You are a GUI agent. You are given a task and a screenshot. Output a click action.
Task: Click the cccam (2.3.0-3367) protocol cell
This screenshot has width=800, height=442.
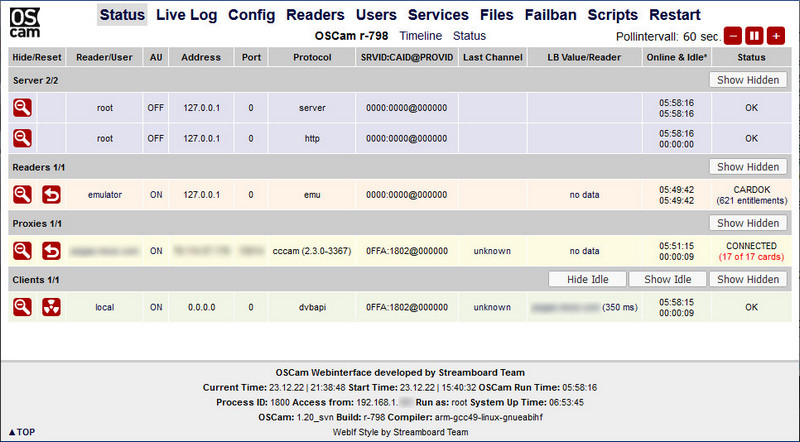click(x=312, y=251)
